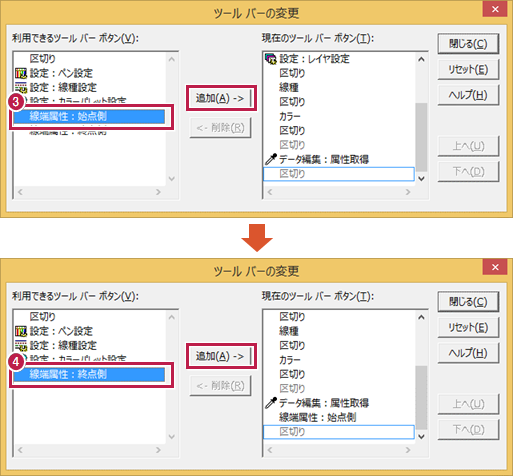
Task: Select the pen settings icon in lower dialog
Action: (21, 331)
